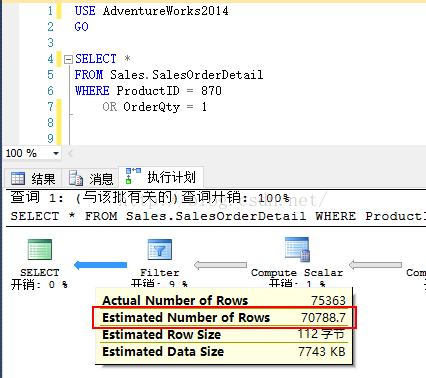
Task: Collapse the SELECT statement code block
Action: (68, 59)
